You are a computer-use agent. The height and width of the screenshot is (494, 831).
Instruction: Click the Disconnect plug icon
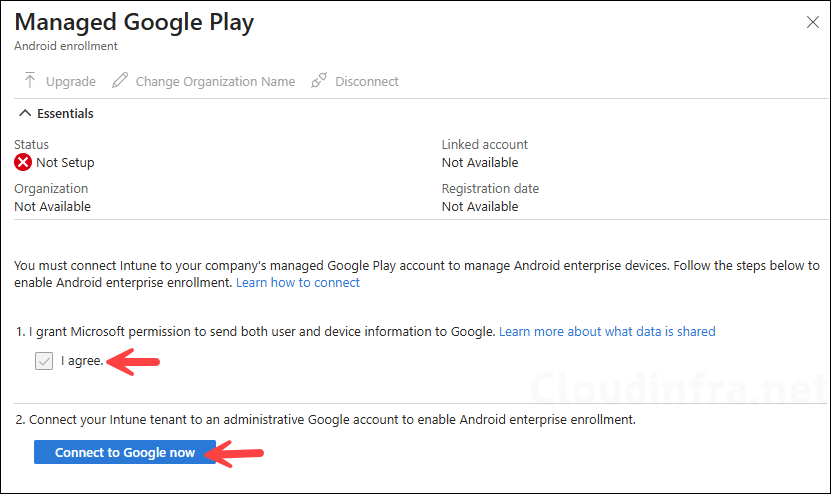(x=319, y=81)
